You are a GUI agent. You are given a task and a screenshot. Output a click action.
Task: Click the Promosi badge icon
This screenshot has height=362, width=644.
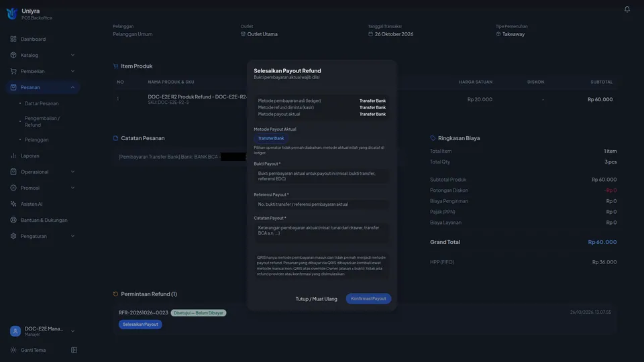[13, 188]
